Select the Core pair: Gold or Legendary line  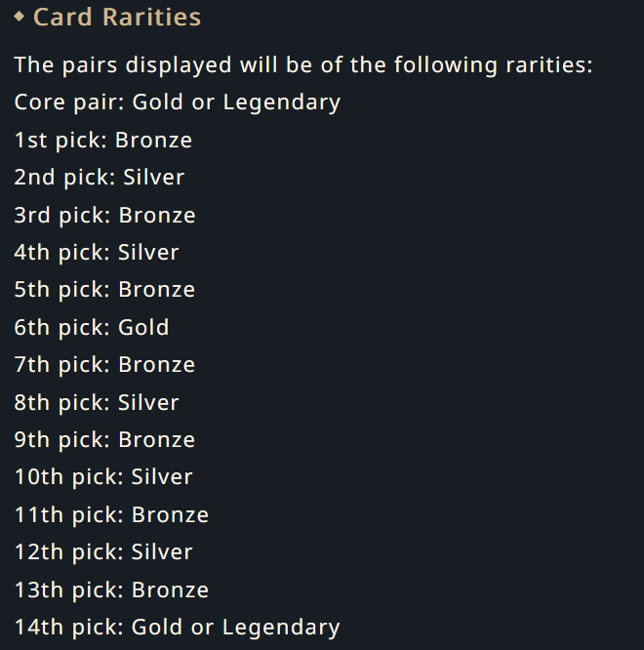pyautogui.click(x=178, y=102)
